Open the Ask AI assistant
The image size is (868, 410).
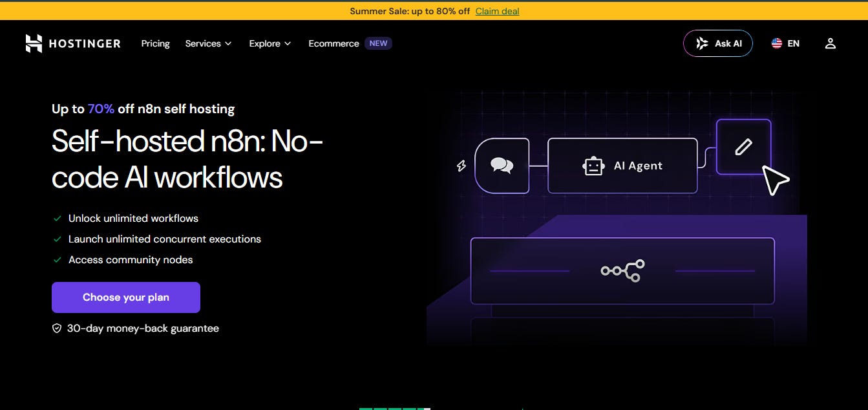click(x=717, y=43)
